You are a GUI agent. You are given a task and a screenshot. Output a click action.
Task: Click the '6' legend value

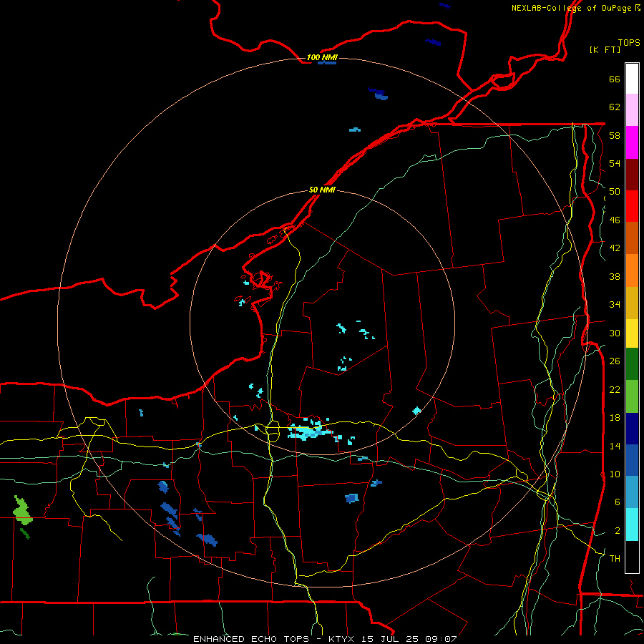[x=618, y=502]
